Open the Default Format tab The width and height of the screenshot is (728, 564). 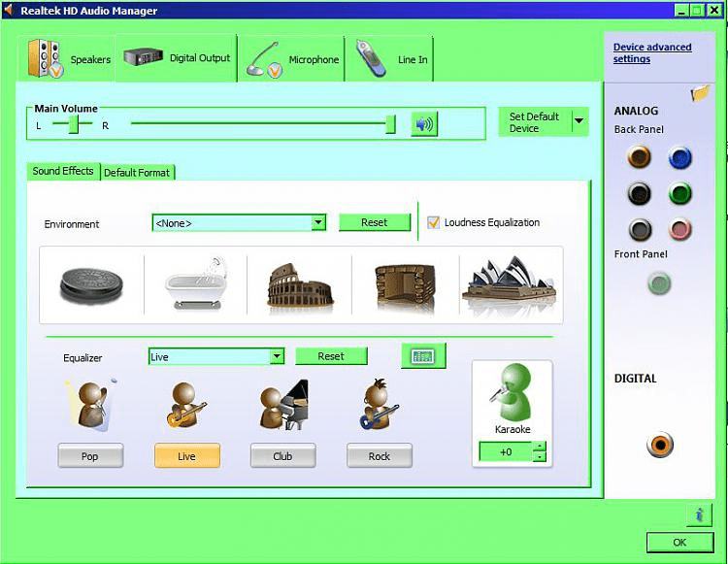[x=137, y=173]
